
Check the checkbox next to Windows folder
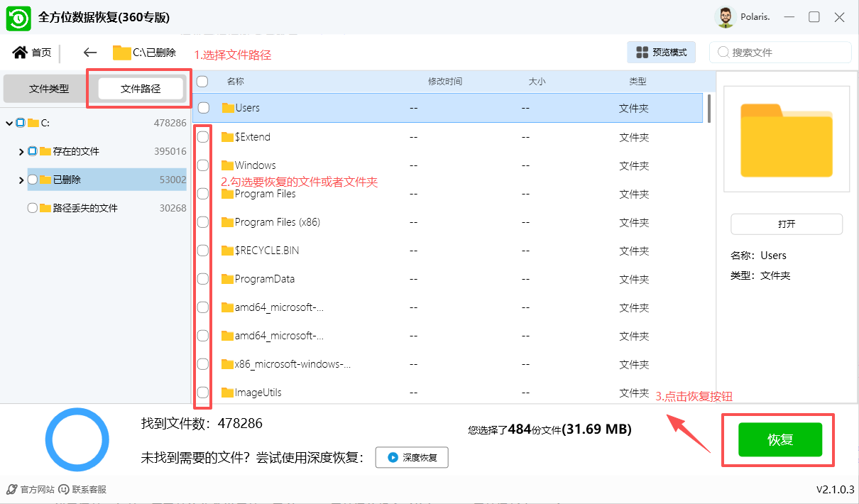pos(202,165)
